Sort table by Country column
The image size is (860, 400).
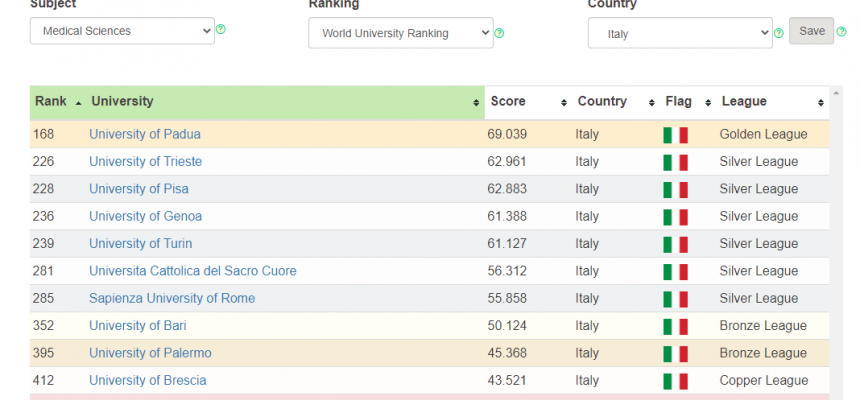616,102
